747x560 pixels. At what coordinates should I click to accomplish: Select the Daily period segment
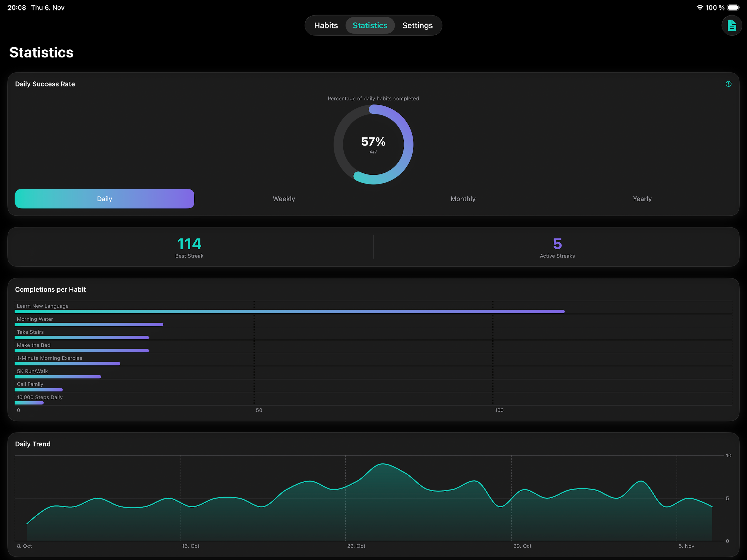click(x=105, y=199)
